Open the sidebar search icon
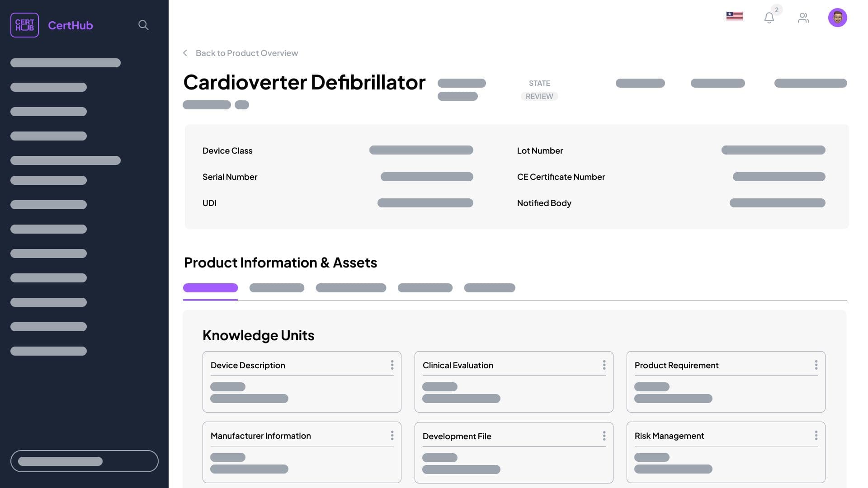868x488 pixels. pyautogui.click(x=143, y=25)
